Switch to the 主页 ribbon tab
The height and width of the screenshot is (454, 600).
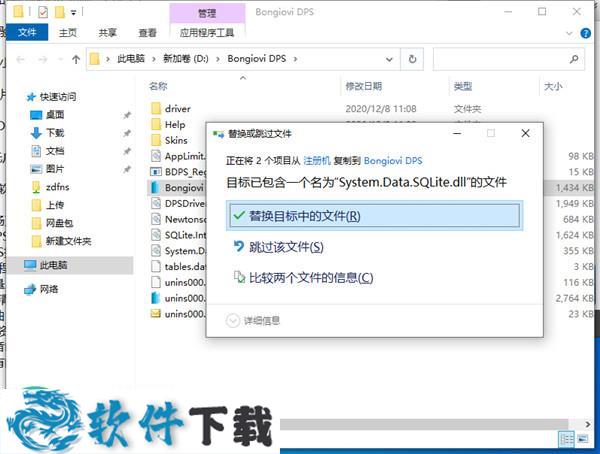[x=68, y=33]
